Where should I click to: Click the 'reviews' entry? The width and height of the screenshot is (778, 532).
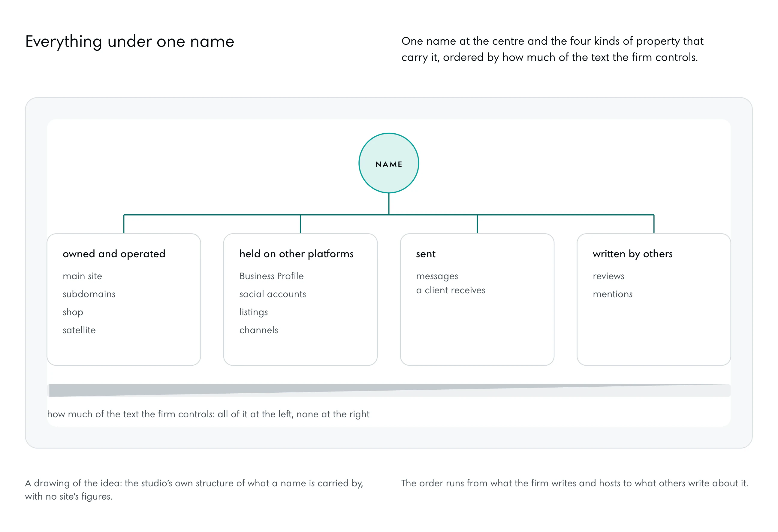tap(609, 276)
